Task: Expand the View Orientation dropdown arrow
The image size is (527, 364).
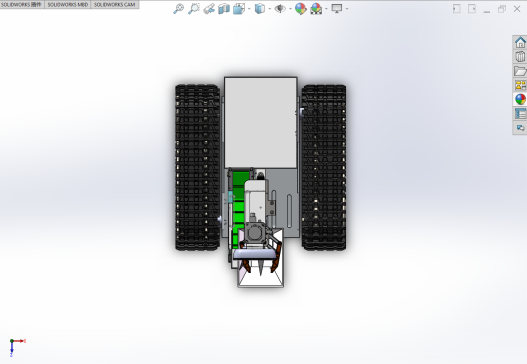Action: [x=249, y=9]
